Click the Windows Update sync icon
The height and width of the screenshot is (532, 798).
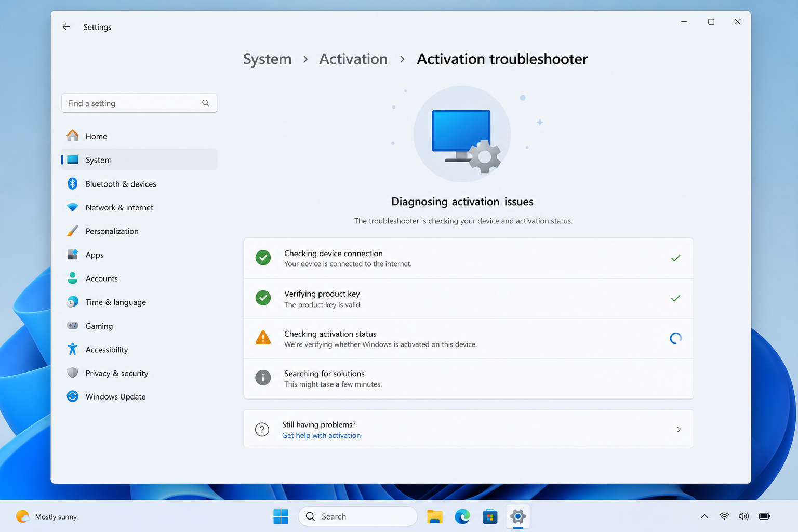click(x=73, y=396)
